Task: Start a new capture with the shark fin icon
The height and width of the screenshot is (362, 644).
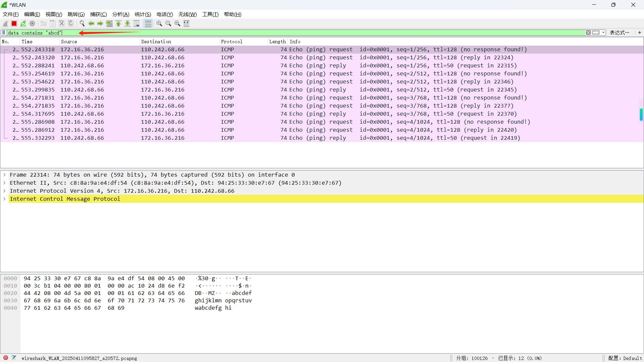Action: point(5,23)
